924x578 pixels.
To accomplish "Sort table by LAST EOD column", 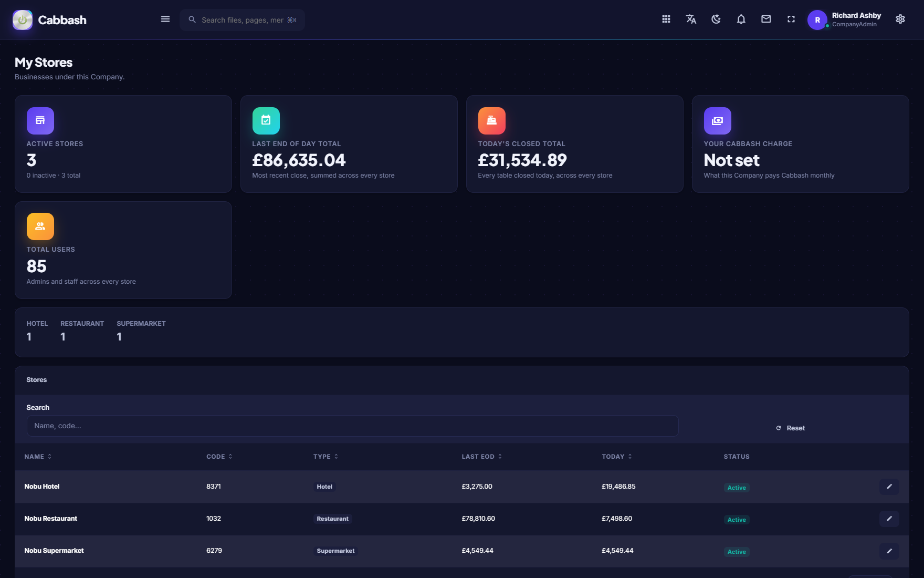I will (x=482, y=457).
